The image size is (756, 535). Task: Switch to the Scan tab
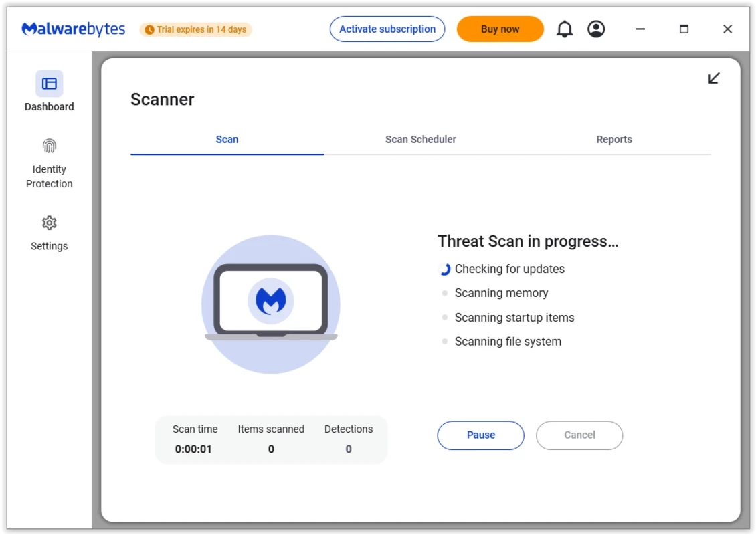[x=227, y=140]
